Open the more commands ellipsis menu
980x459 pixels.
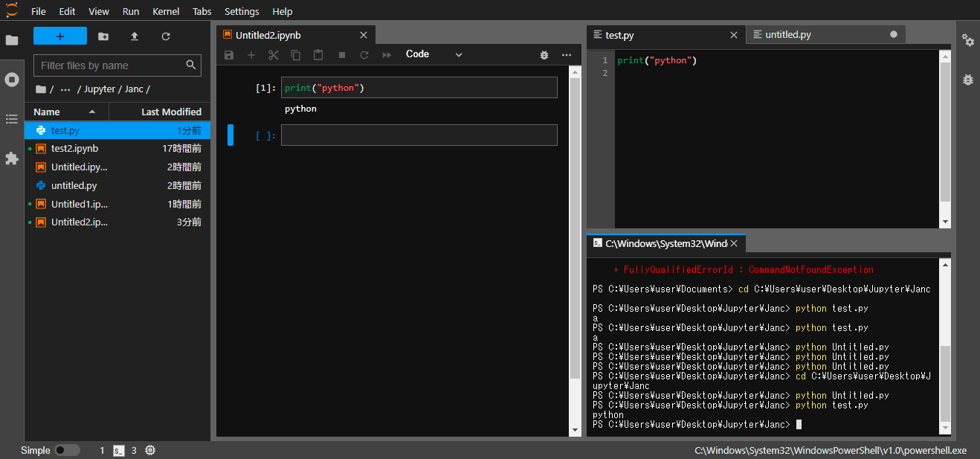[x=566, y=54]
